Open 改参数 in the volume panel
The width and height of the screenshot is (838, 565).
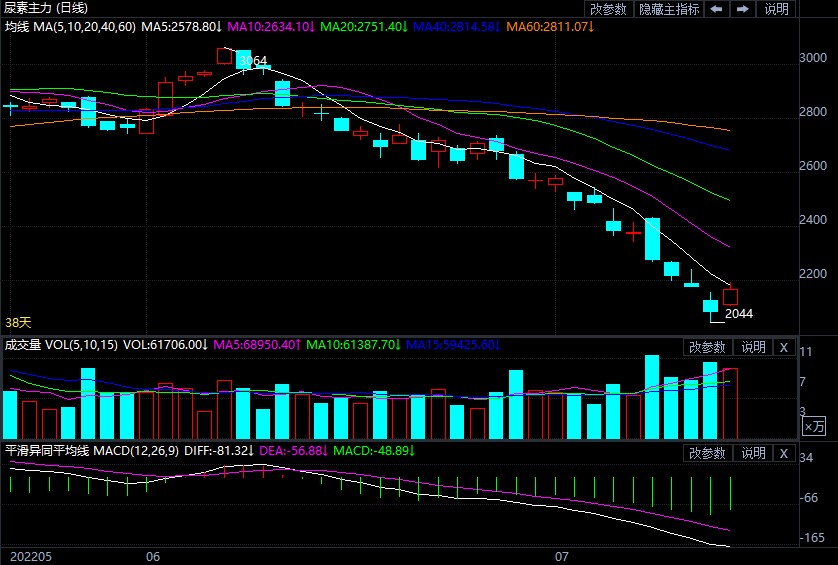(708, 347)
